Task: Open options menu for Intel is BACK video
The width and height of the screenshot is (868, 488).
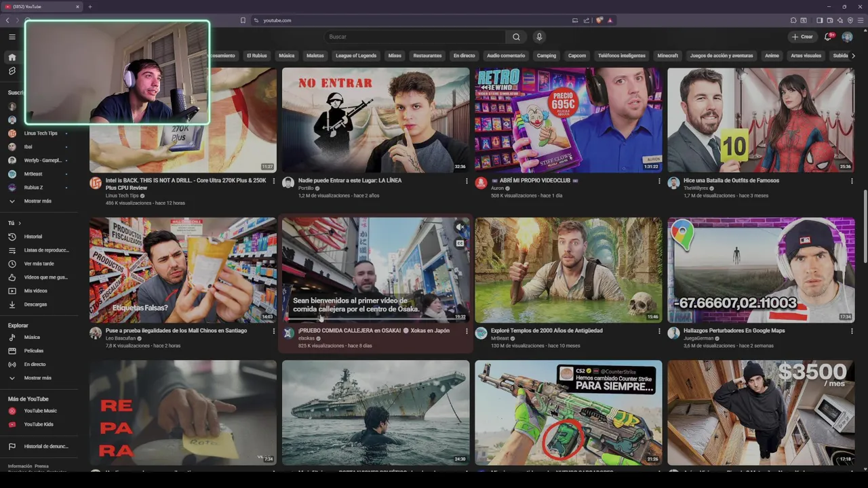Action: tap(274, 181)
